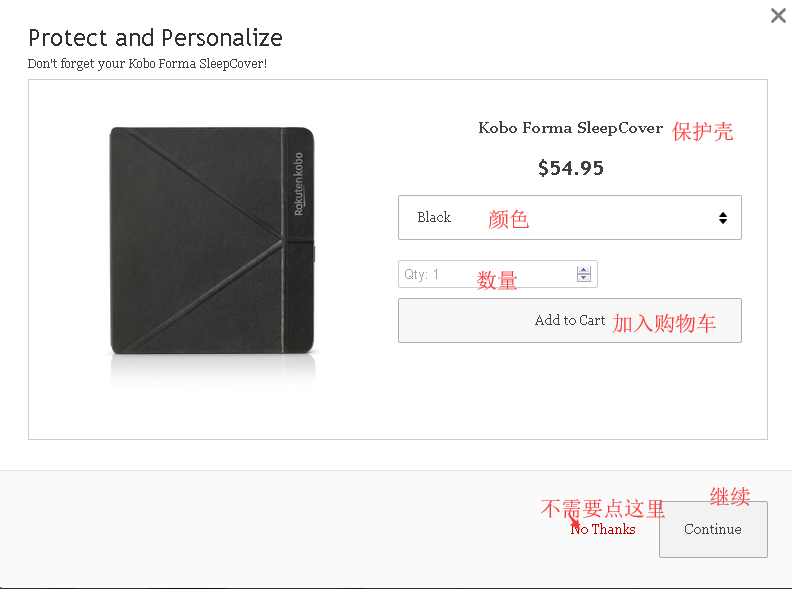Viewport: 792px width, 589px height.
Task: Select the Kobo Forma SleepCover product title
Action: point(570,128)
